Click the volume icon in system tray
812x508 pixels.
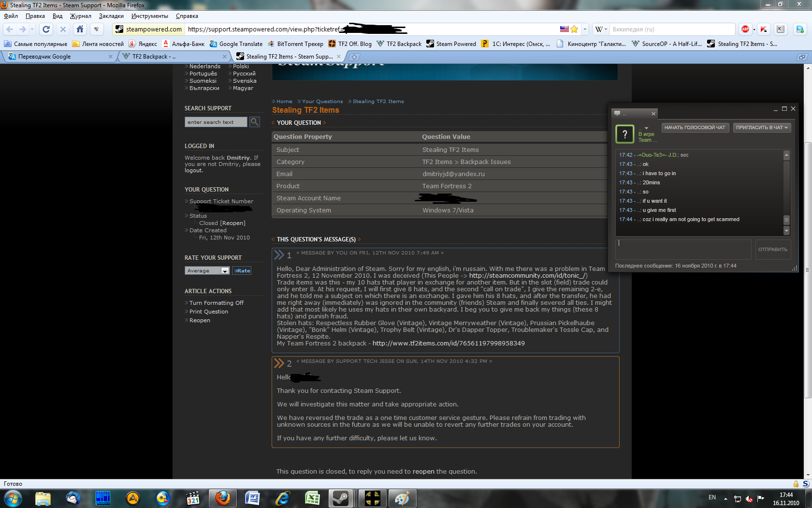(x=749, y=498)
